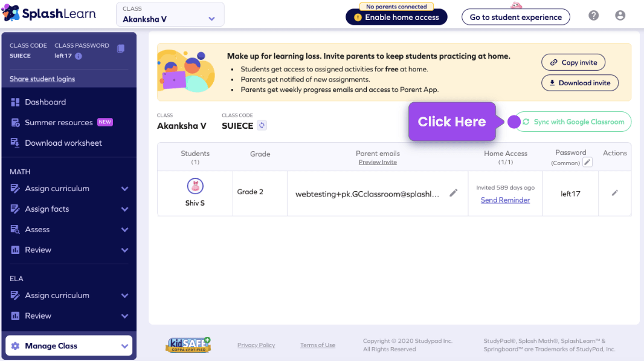
Task: Refresh class code SUIECE with the reload icon
Action: 260,126
